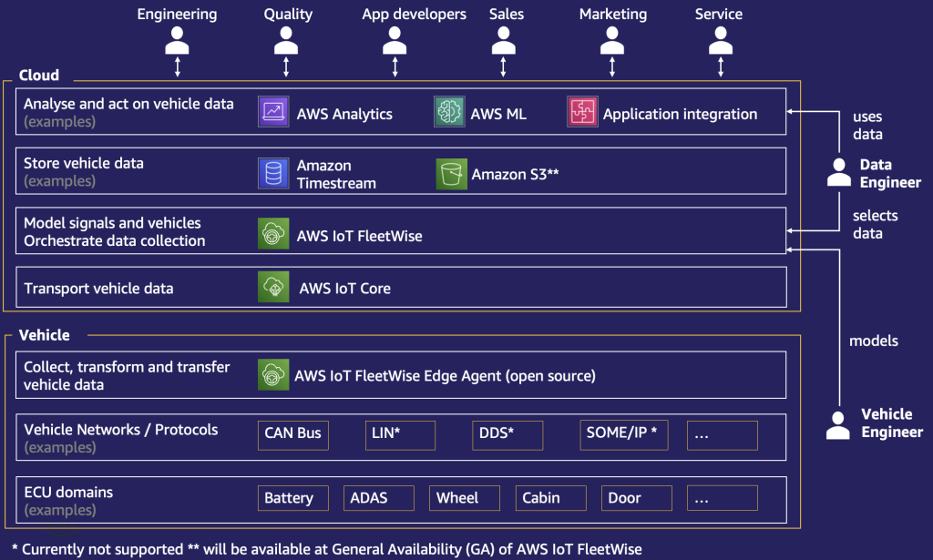Click the CAN Bus protocol box
The width and height of the screenshot is (933, 560).
[292, 434]
